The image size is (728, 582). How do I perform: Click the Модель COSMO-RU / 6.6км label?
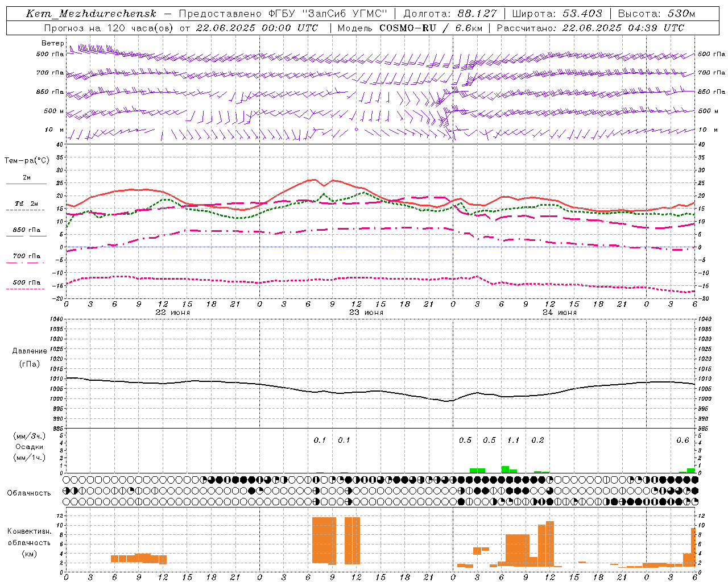(409, 28)
